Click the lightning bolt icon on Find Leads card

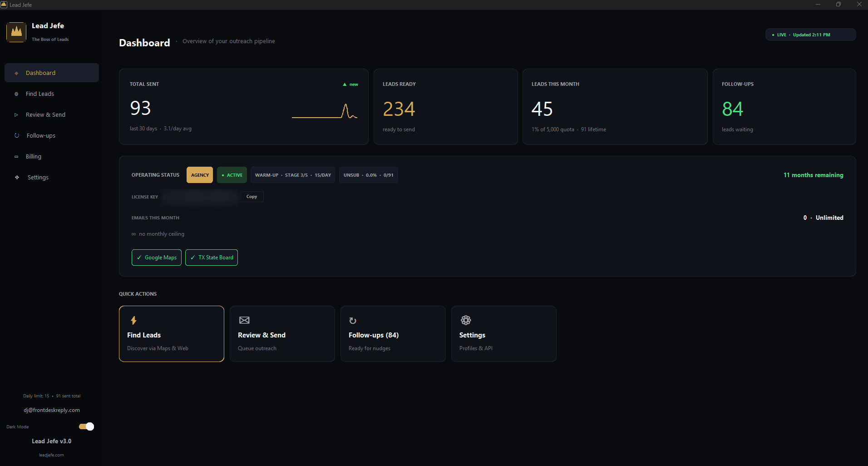pyautogui.click(x=133, y=321)
